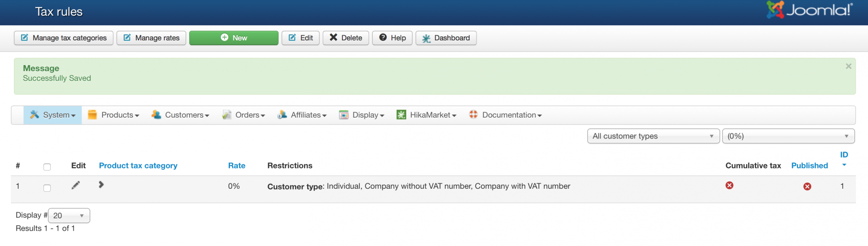Viewport: 868px width, 246px height.
Task: Dismiss the Successfully Saved message
Action: point(848,66)
